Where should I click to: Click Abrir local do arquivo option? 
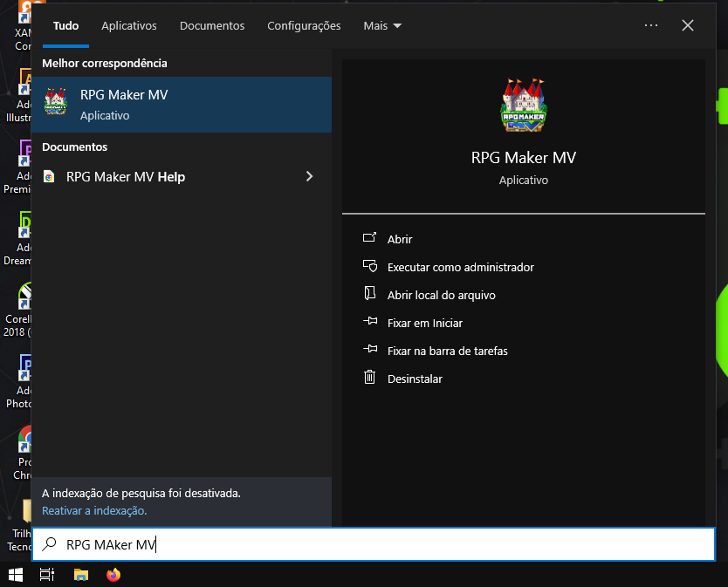click(x=441, y=295)
